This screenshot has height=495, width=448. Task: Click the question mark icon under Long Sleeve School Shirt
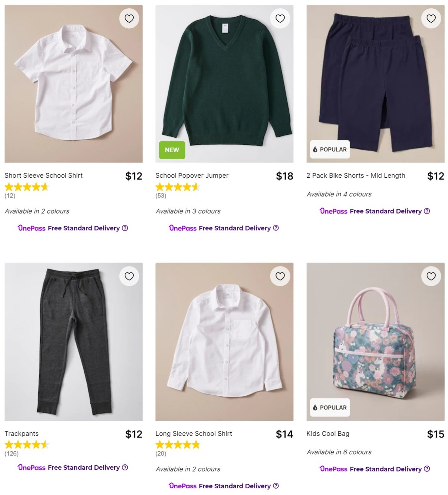(276, 486)
